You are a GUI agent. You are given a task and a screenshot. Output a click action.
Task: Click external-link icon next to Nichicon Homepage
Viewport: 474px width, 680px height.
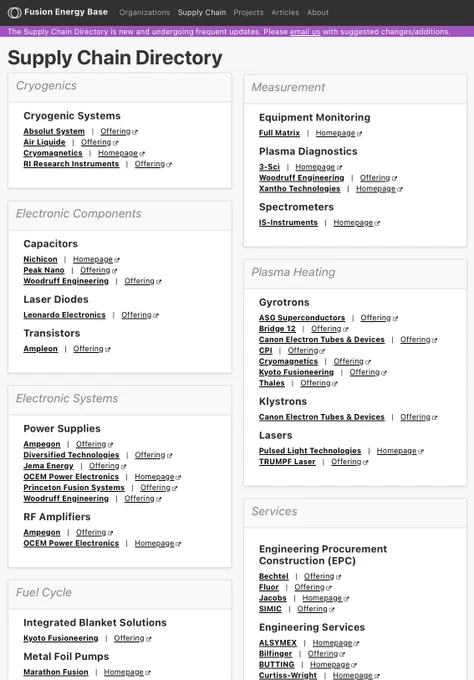click(x=117, y=260)
